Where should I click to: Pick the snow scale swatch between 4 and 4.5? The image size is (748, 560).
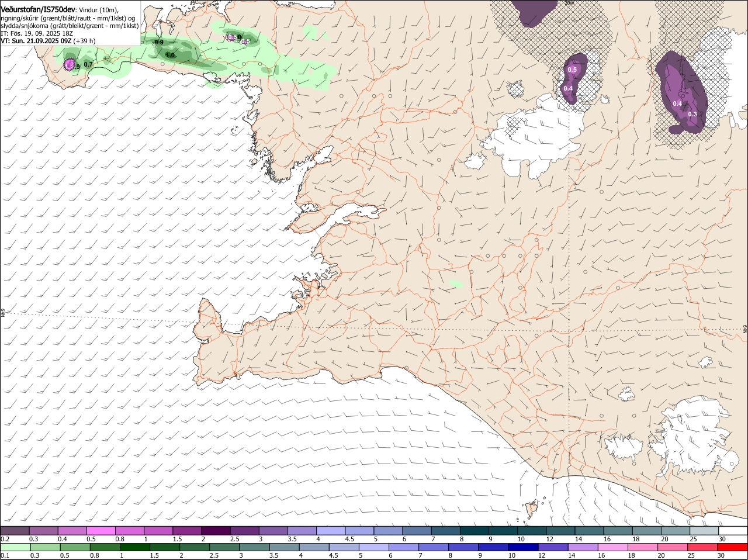[331, 531]
